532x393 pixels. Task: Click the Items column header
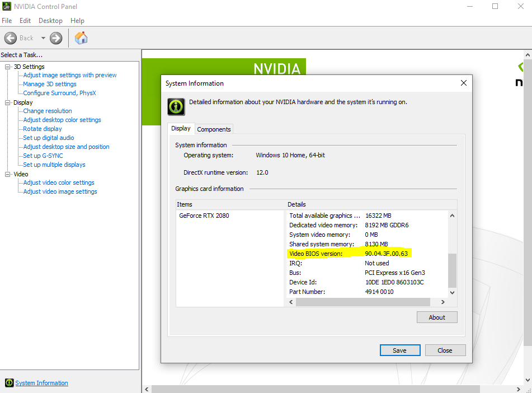tap(230, 204)
